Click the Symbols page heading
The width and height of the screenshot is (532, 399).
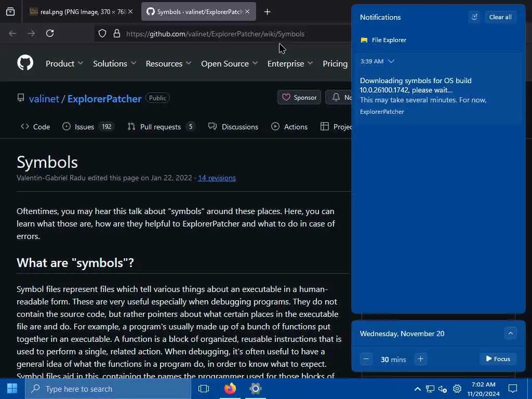(47, 162)
